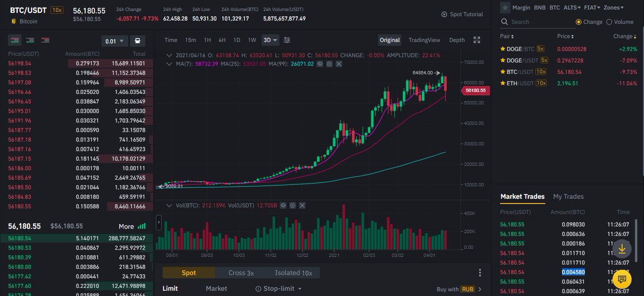
Task: Click the Buy with RUB link
Action: click(459, 290)
